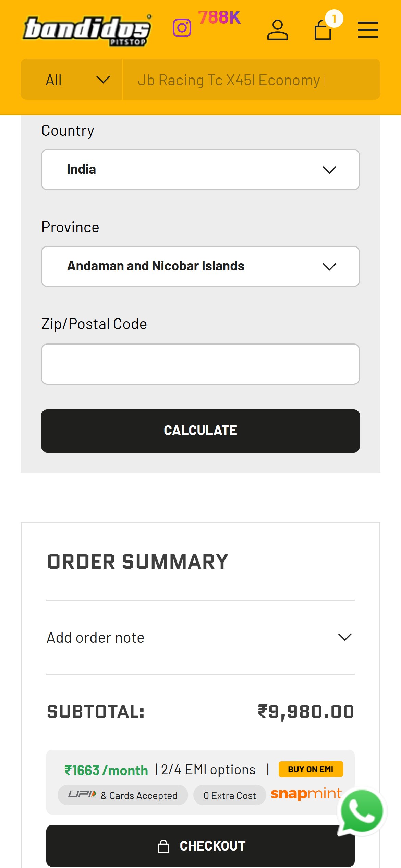Open the user account icon
The width and height of the screenshot is (401, 868).
[277, 30]
